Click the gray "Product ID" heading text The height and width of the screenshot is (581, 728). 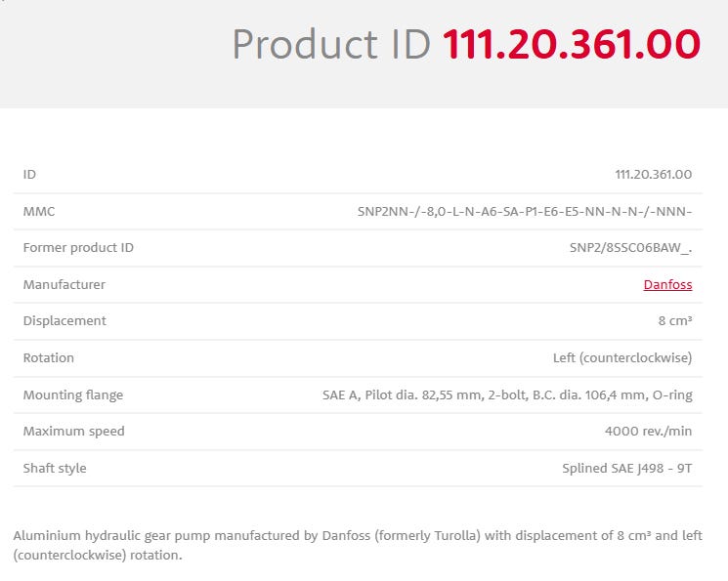click(331, 44)
